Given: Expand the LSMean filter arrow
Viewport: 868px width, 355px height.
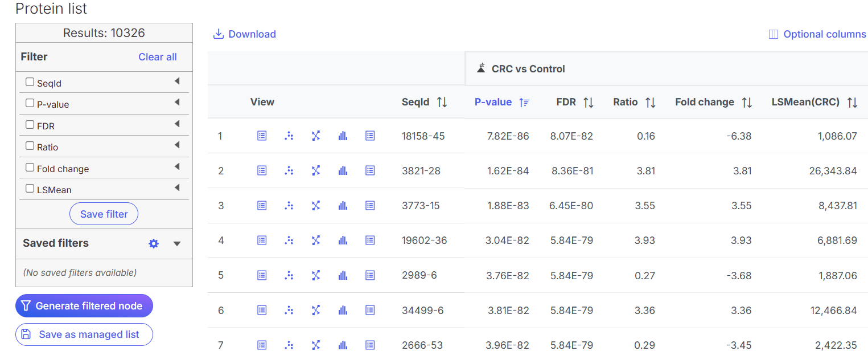Looking at the screenshot, I should [177, 187].
